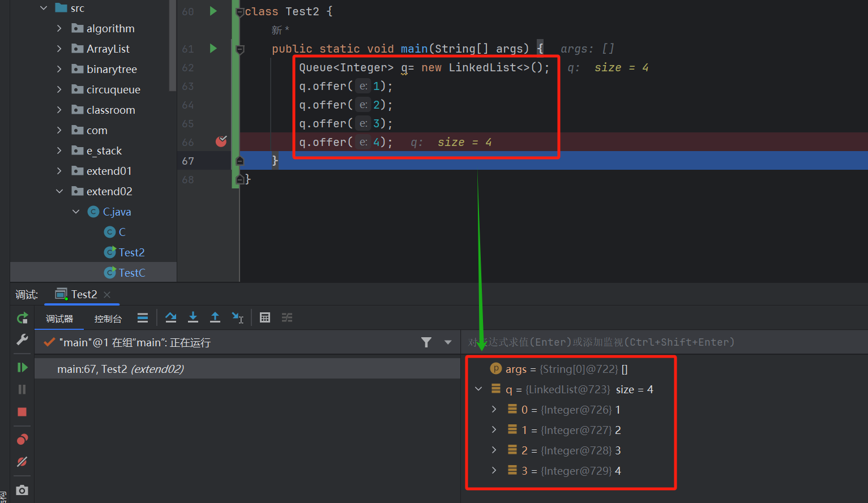The width and height of the screenshot is (868, 503).
Task: Close the Test2 debug tab
Action: click(x=107, y=295)
